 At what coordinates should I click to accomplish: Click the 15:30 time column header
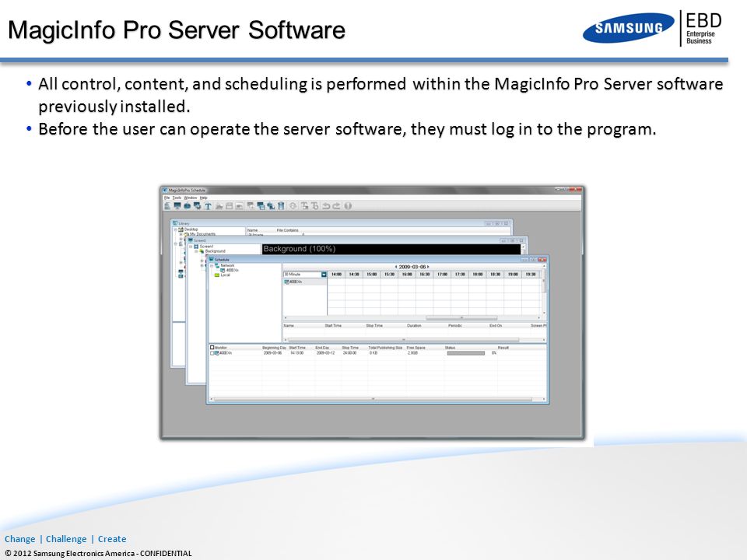point(389,275)
